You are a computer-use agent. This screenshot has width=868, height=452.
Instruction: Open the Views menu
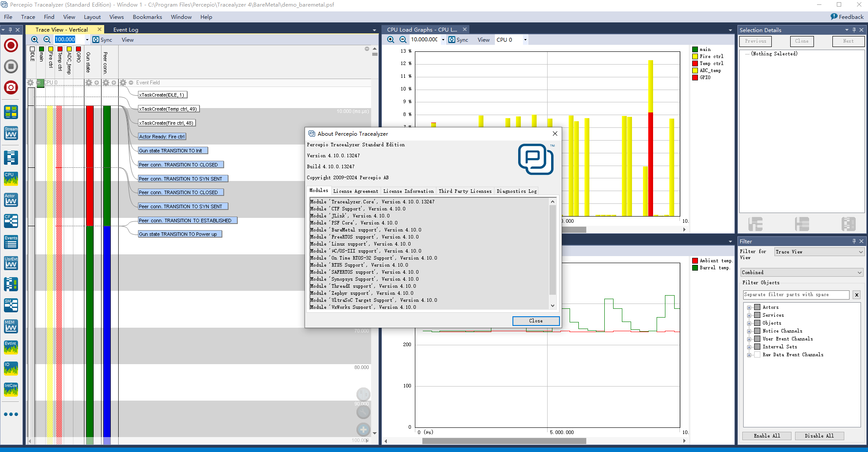tap(116, 17)
